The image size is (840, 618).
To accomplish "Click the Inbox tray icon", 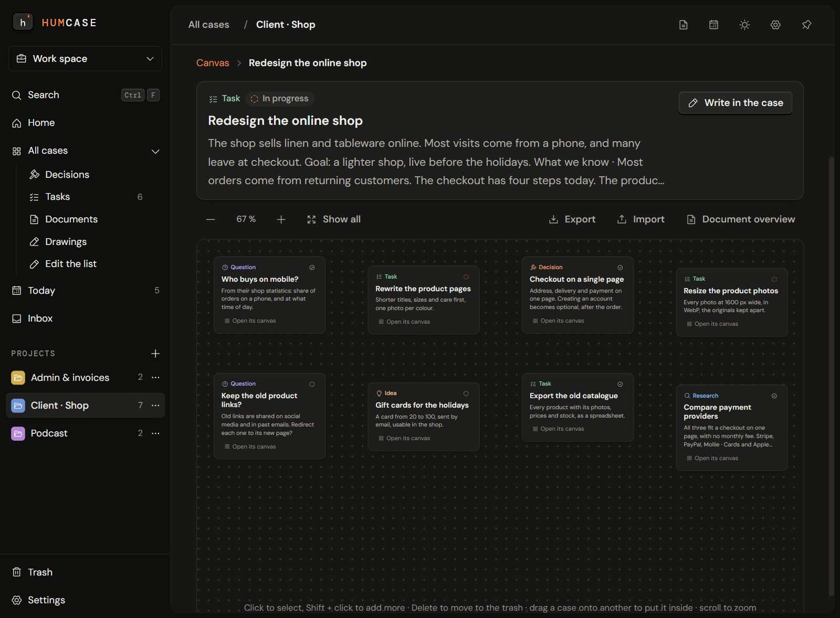I will click(17, 318).
